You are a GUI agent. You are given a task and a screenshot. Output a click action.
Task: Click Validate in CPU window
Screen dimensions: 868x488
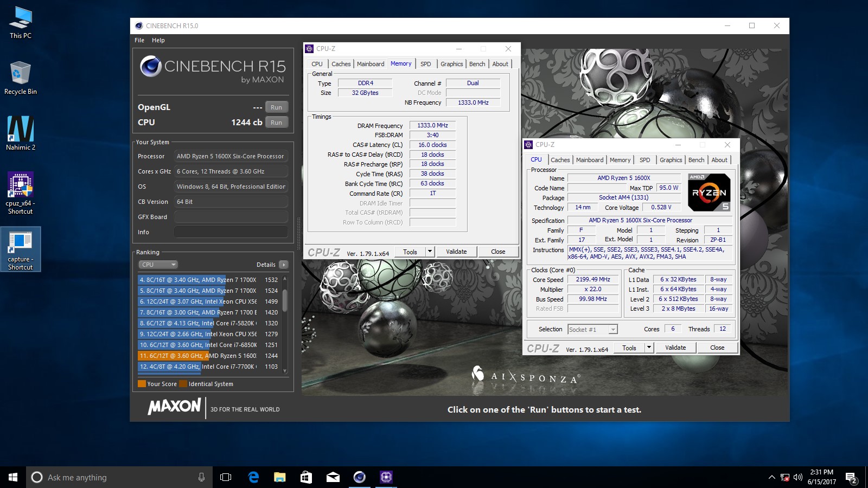pos(675,348)
